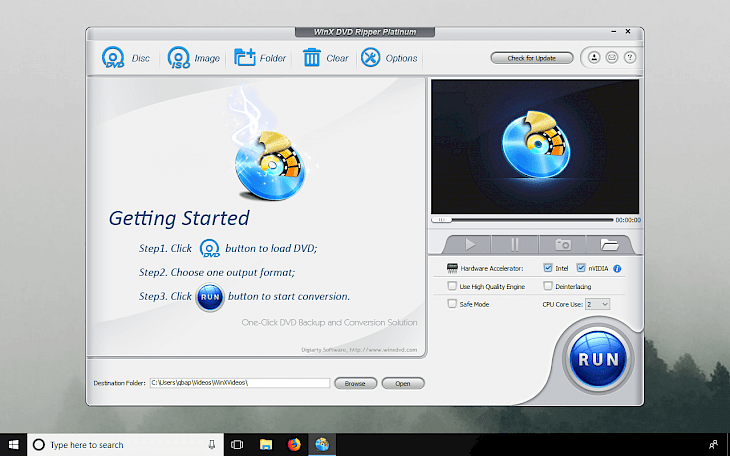The width and height of the screenshot is (730, 456).
Task: Click the 'Getting Started' heading
Action: tap(179, 218)
